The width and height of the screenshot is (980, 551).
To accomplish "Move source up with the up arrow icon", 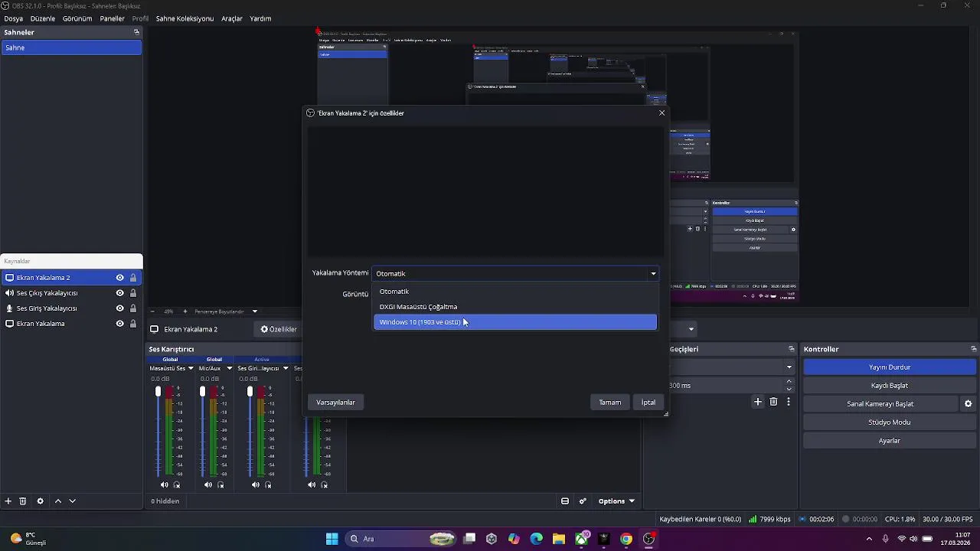I will [x=58, y=501].
